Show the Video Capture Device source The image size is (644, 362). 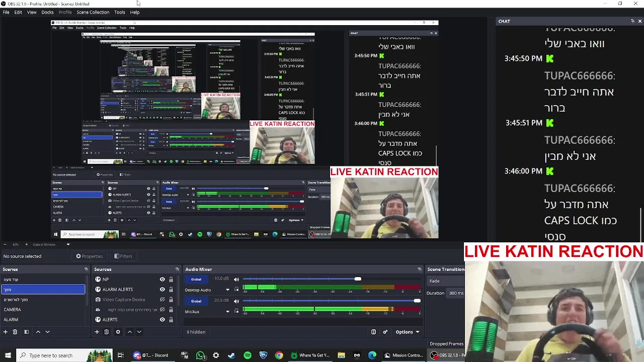click(x=162, y=300)
